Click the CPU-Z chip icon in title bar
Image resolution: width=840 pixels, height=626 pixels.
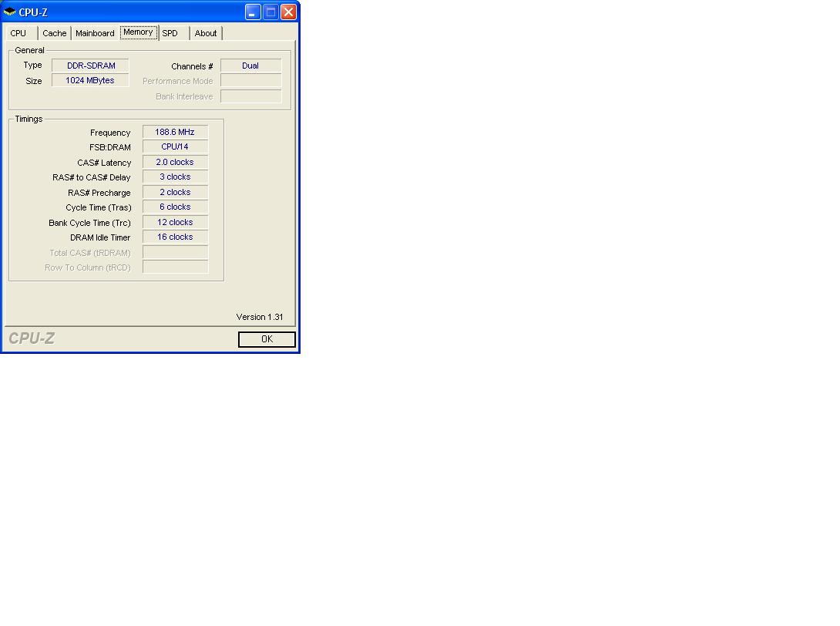tap(10, 12)
